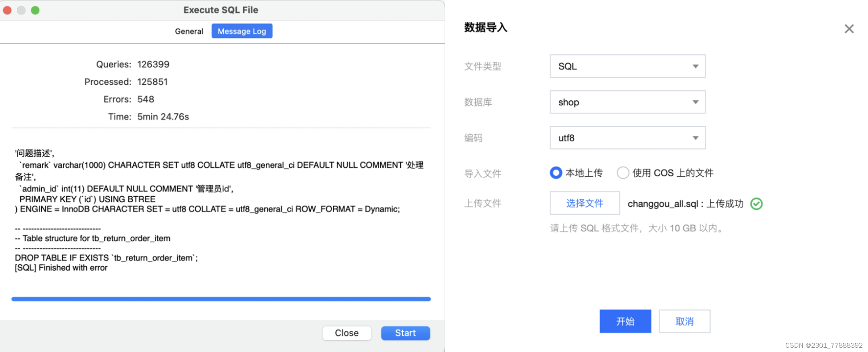Viewport: 868px width, 352px height.
Task: Click the Execute SQL File window title
Action: (x=221, y=10)
